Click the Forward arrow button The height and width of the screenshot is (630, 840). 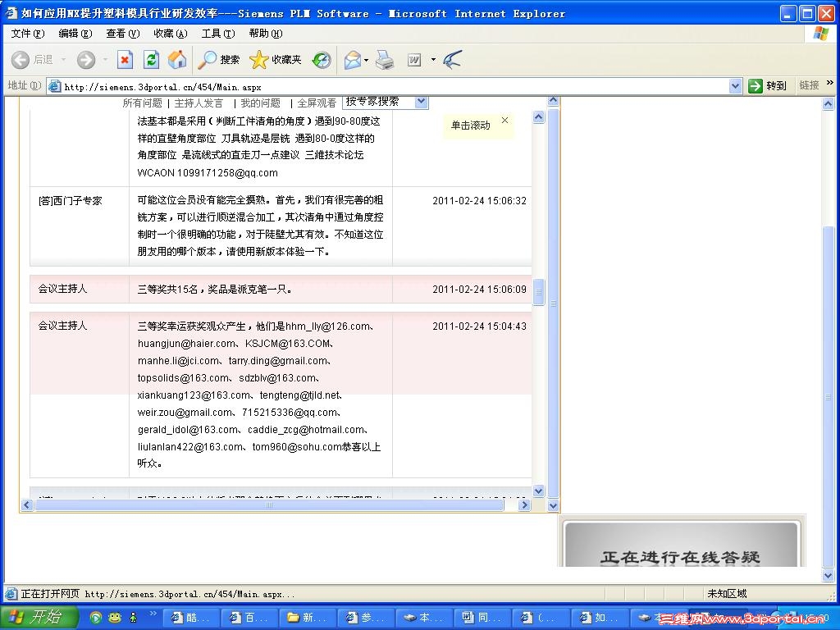click(x=85, y=59)
